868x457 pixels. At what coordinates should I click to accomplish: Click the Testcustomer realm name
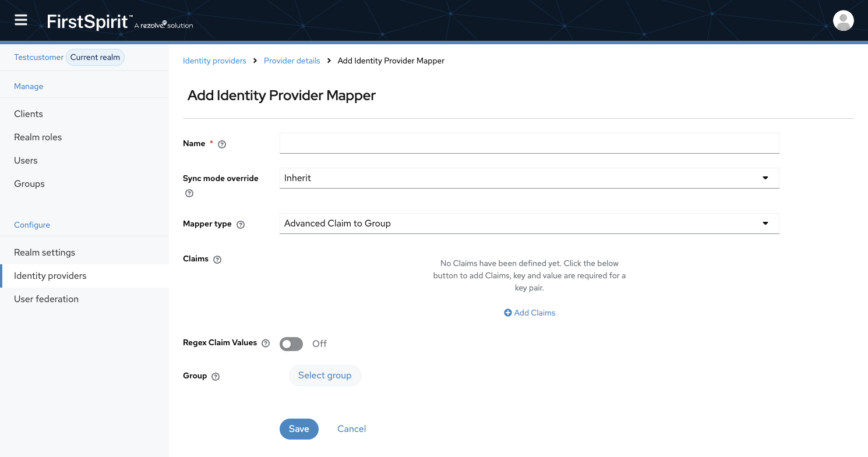pos(38,57)
